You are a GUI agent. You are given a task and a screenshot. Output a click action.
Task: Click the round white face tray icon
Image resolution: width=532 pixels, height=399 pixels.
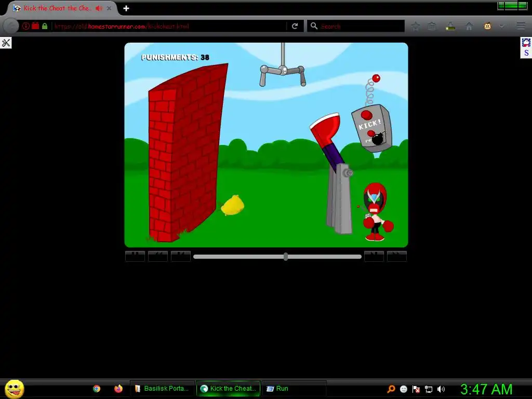pyautogui.click(x=403, y=389)
